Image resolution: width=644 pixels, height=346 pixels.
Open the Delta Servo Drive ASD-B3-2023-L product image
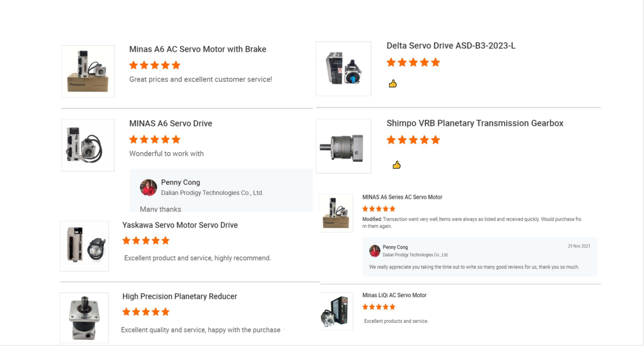(343, 69)
